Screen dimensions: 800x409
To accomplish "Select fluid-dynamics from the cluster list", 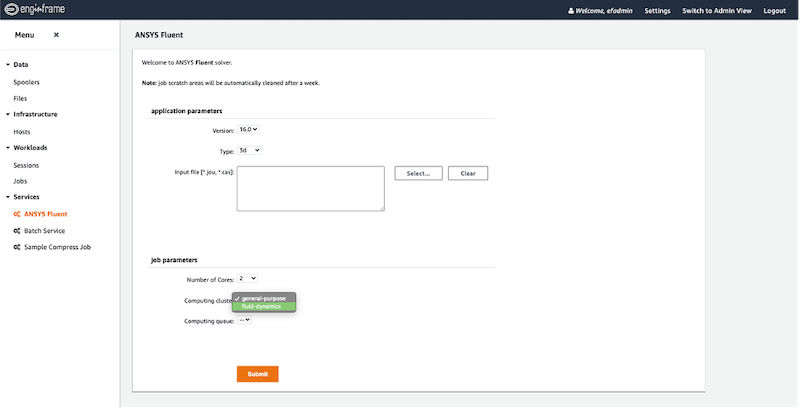I will pos(264,306).
